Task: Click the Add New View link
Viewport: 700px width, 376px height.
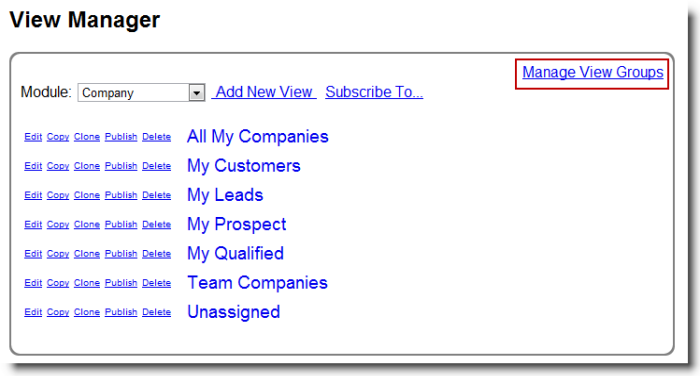Action: (x=264, y=92)
